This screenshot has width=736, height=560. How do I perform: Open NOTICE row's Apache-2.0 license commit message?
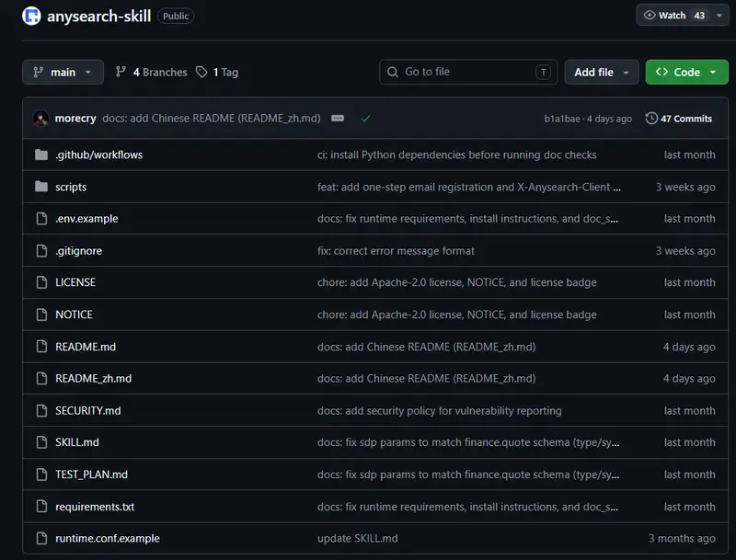tap(456, 314)
